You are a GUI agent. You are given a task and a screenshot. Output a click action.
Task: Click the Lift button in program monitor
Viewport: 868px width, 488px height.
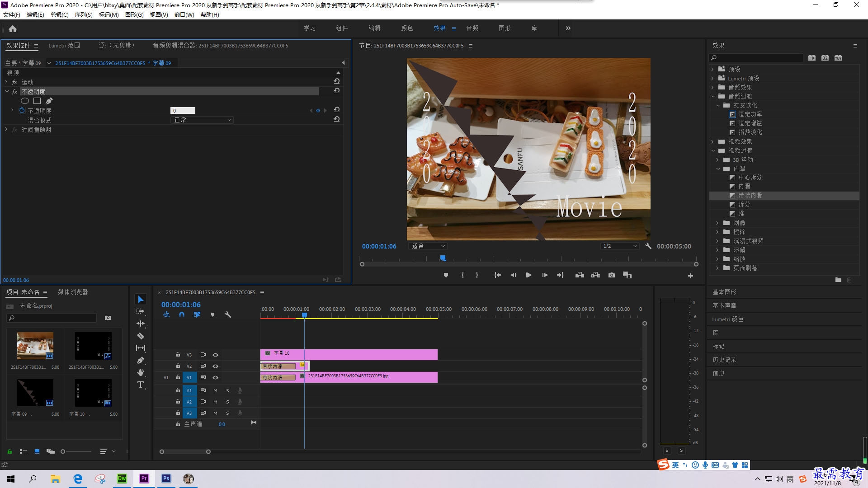pos(580,275)
